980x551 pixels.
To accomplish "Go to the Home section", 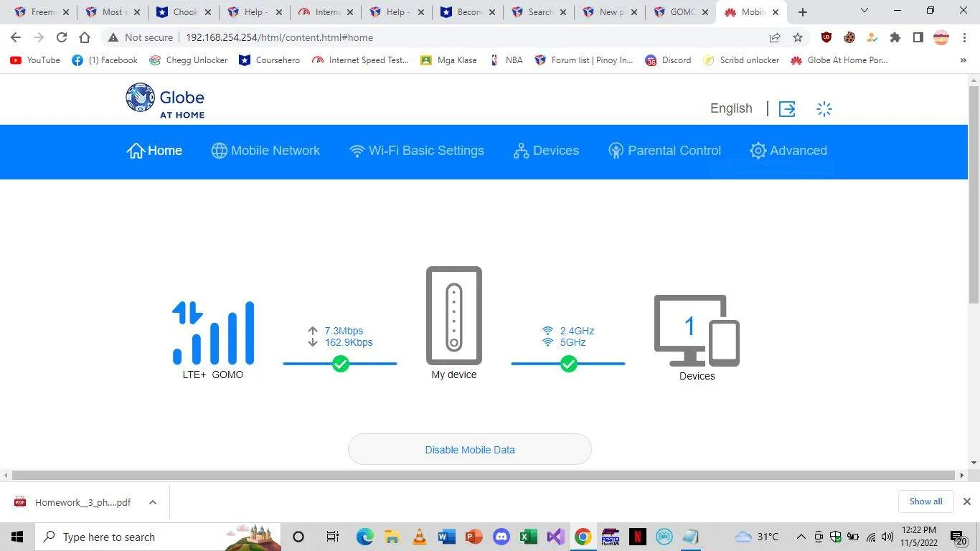I will click(154, 151).
